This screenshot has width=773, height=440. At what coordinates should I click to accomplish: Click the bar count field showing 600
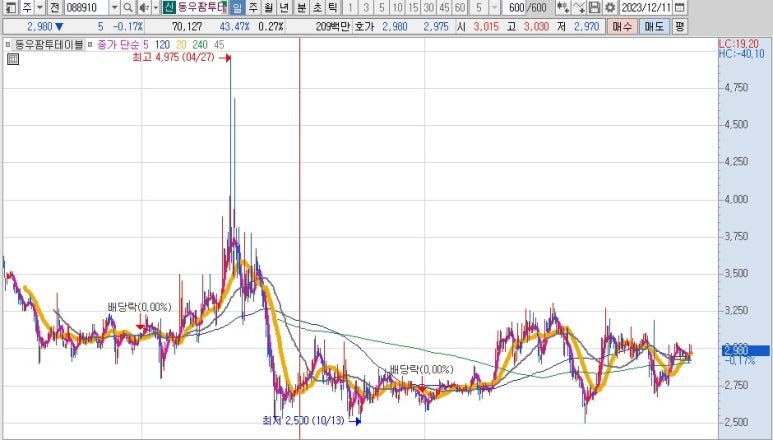click(x=515, y=7)
